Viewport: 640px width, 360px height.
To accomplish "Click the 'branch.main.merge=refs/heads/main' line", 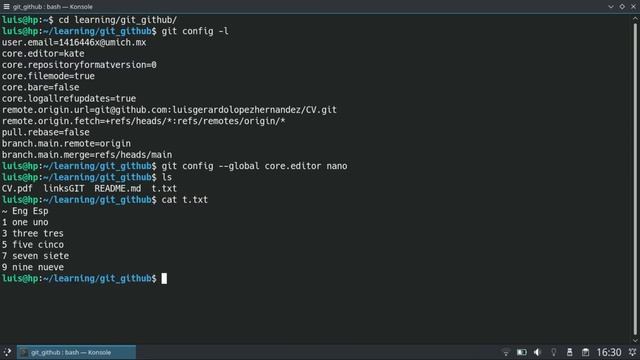I will click(x=87, y=155).
